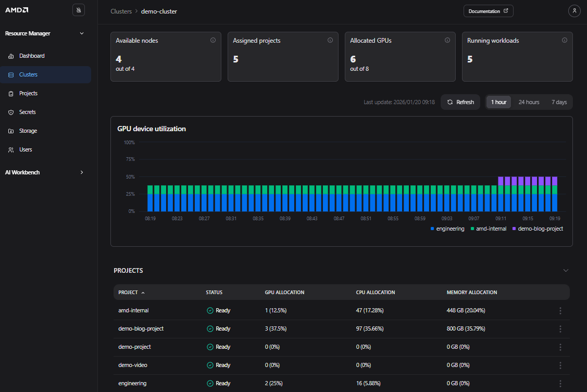Open Dashboard from the sidebar

point(32,56)
